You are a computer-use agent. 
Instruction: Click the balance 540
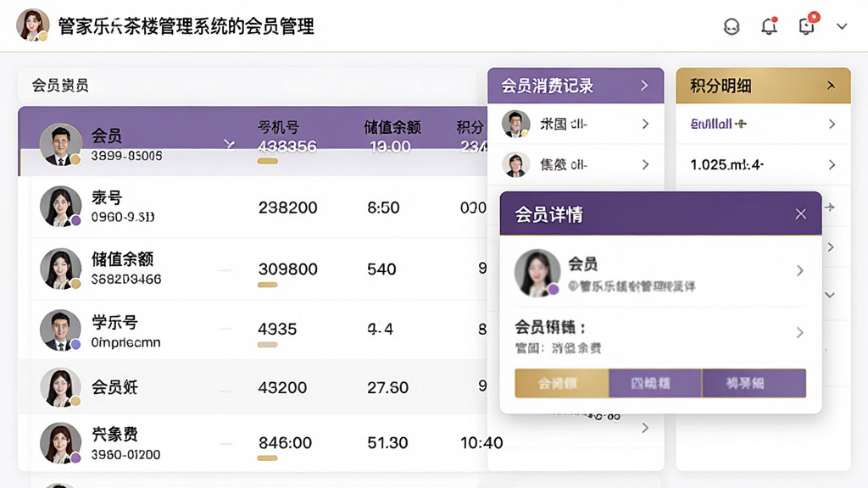coord(381,269)
